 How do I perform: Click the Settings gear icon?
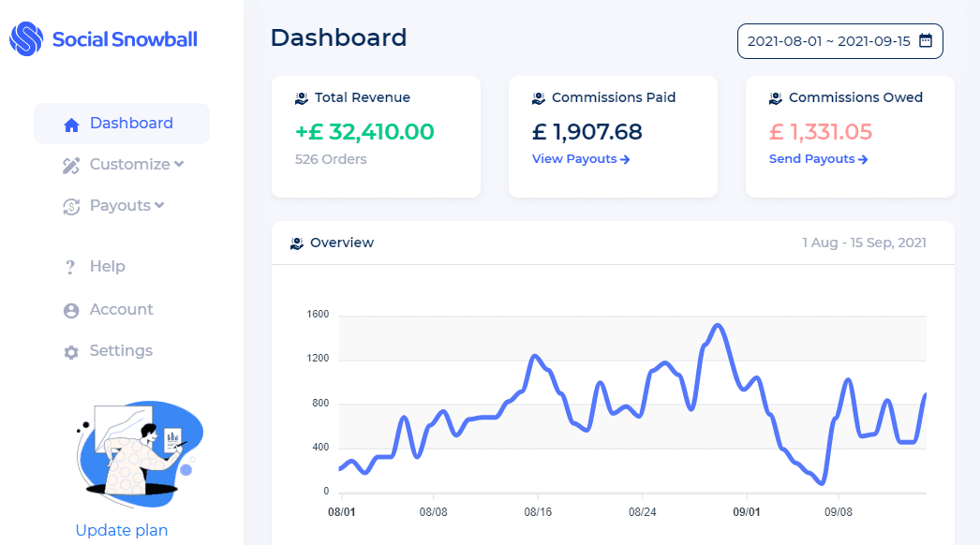(71, 352)
